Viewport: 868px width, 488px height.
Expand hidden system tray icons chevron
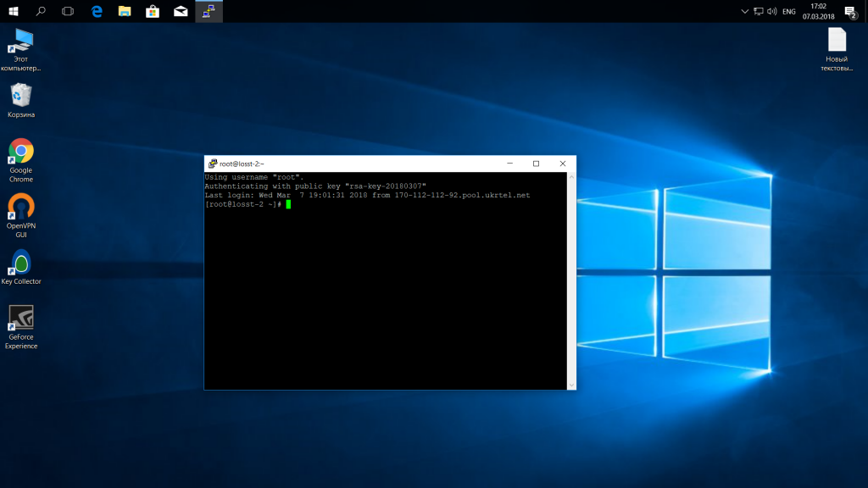point(744,12)
